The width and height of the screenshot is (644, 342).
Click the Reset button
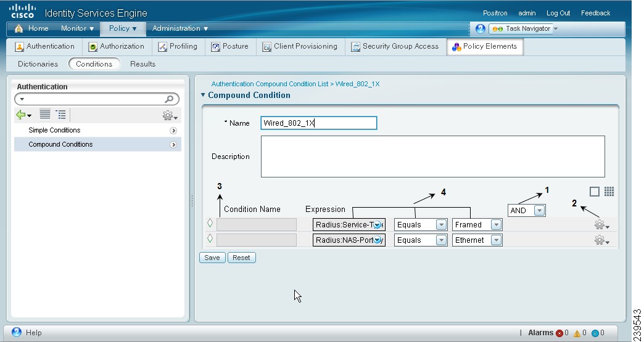tap(242, 258)
